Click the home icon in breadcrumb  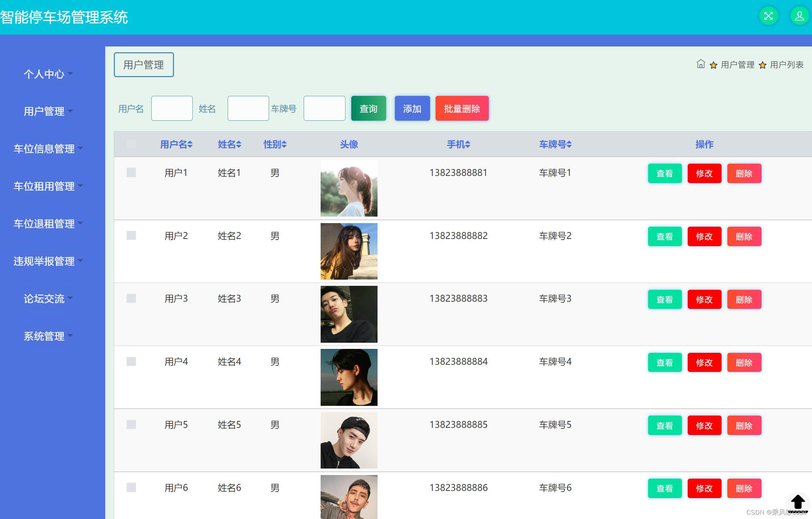click(700, 64)
